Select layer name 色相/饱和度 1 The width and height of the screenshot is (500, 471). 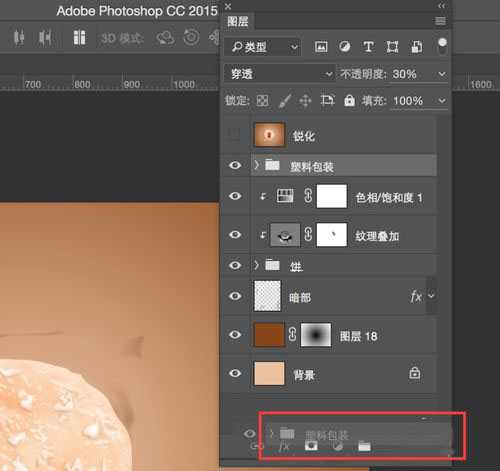coord(389,198)
